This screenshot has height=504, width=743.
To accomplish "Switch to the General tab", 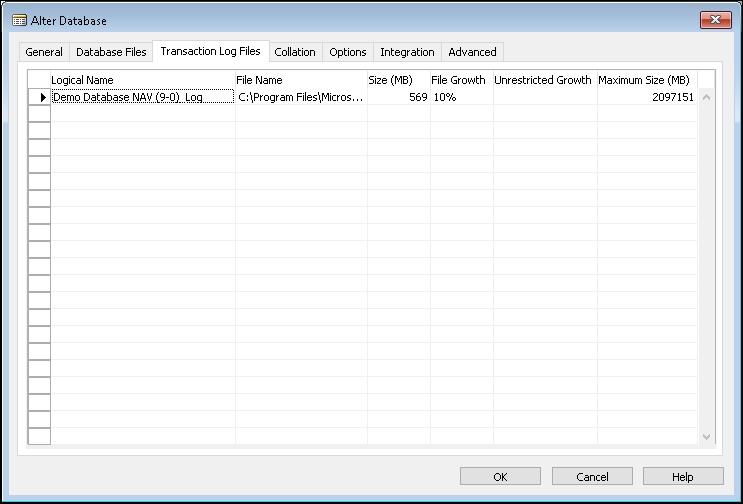I will point(44,52).
